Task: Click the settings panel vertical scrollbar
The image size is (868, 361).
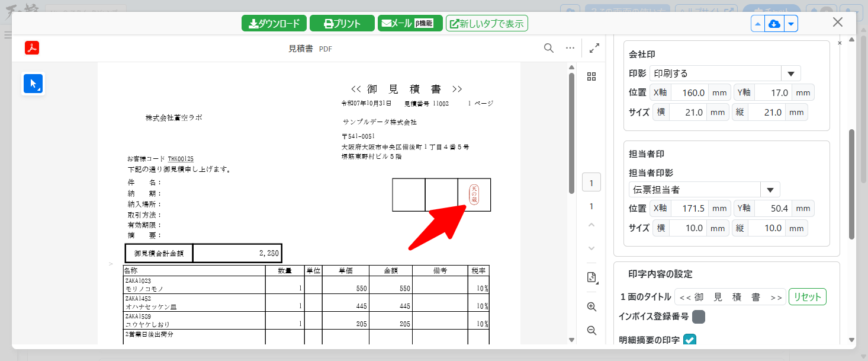Action: pyautogui.click(x=851, y=184)
